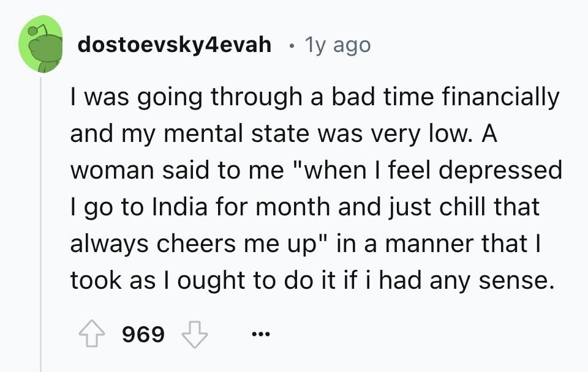
Task: Click the word depressed in the comment
Action: [x=500, y=171]
